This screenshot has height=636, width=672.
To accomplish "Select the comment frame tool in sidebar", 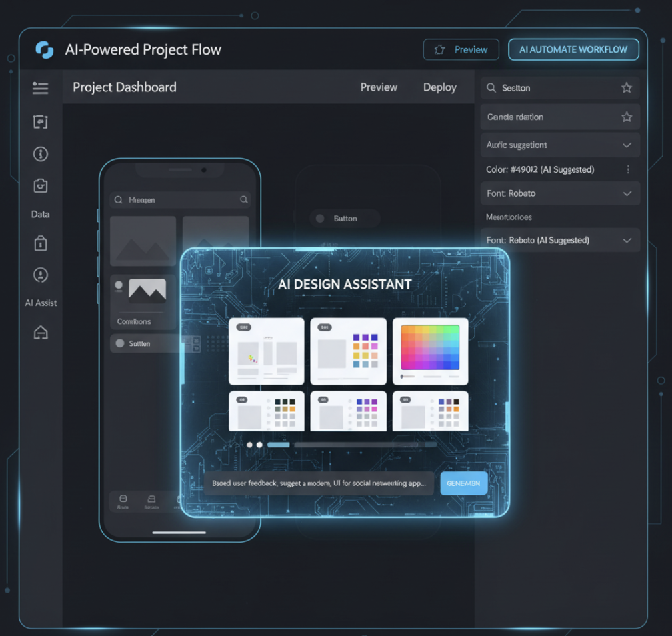I will [40, 122].
